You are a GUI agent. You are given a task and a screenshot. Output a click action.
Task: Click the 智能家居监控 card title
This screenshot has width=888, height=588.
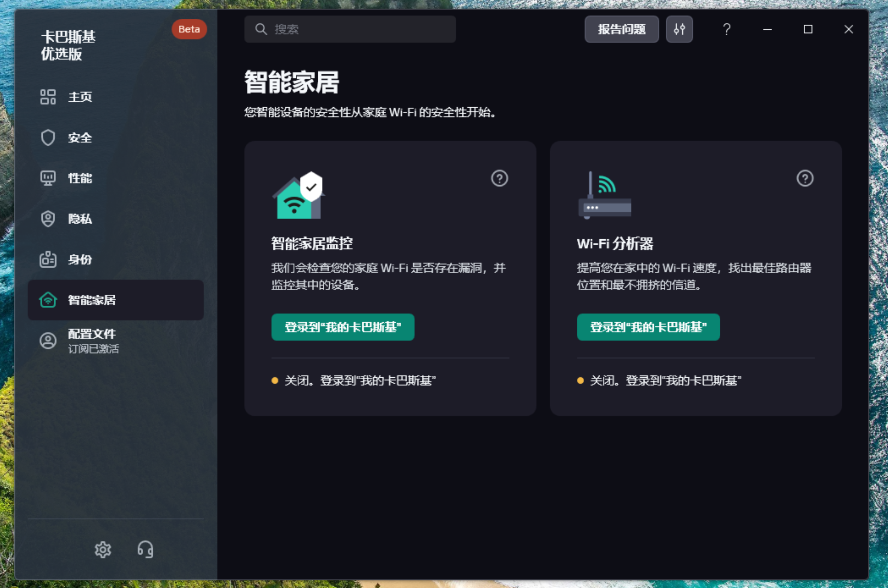(312, 244)
